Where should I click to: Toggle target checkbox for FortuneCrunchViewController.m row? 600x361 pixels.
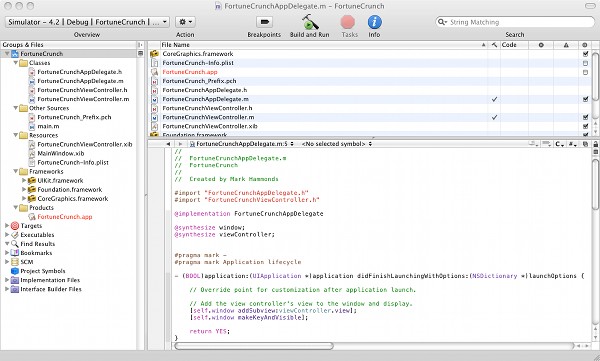click(x=585, y=117)
